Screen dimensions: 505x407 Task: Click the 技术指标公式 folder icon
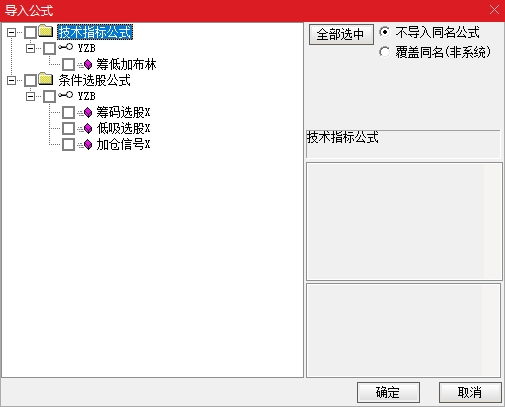click(45, 31)
